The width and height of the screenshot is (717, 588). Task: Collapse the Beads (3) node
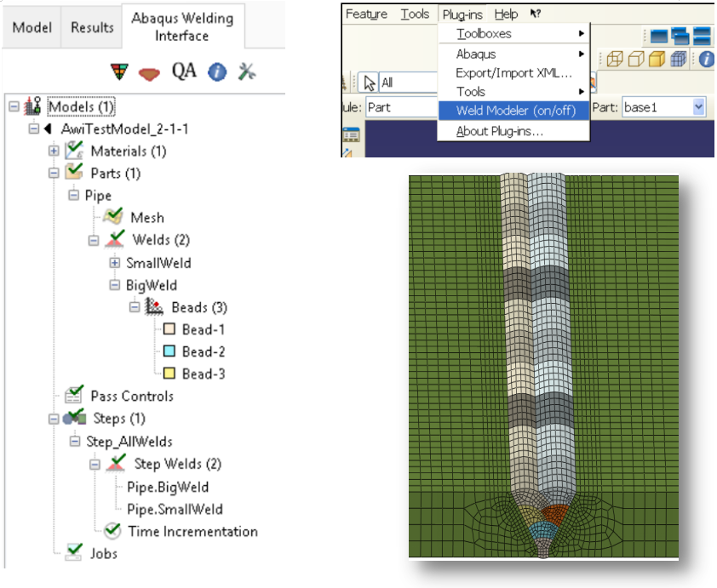click(x=134, y=307)
